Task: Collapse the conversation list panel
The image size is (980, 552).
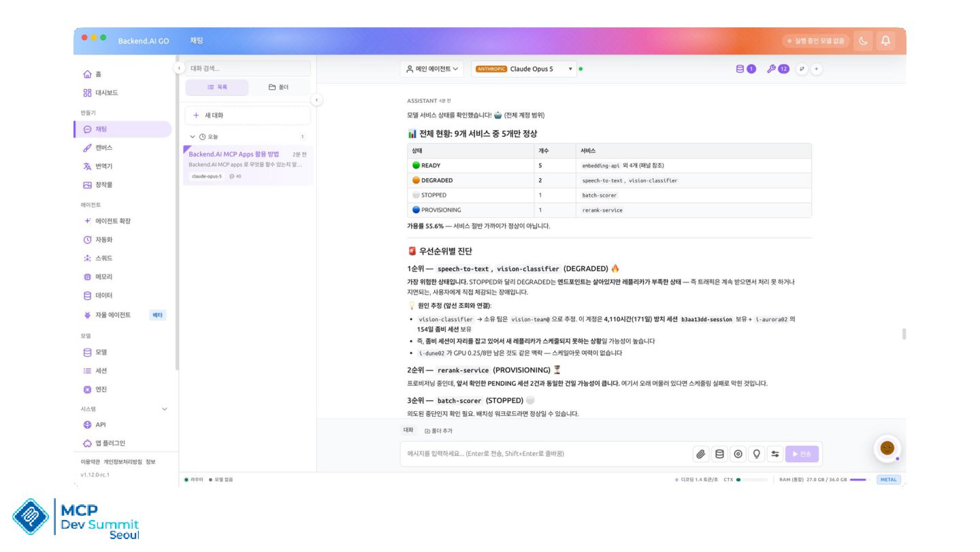Action: 316,100
